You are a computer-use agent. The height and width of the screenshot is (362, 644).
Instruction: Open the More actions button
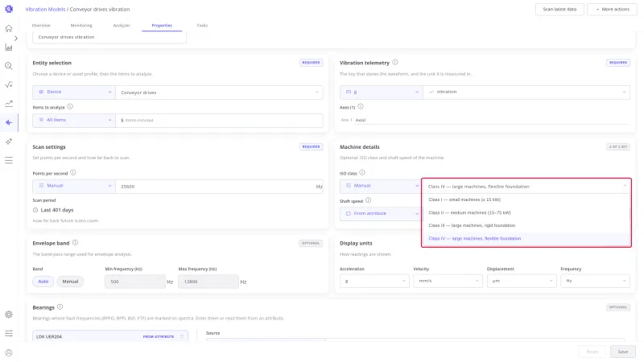click(612, 9)
